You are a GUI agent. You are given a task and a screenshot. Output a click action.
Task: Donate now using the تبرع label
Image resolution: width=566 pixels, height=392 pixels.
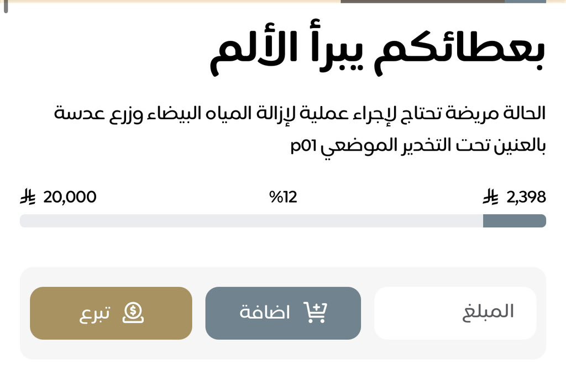pos(95,314)
